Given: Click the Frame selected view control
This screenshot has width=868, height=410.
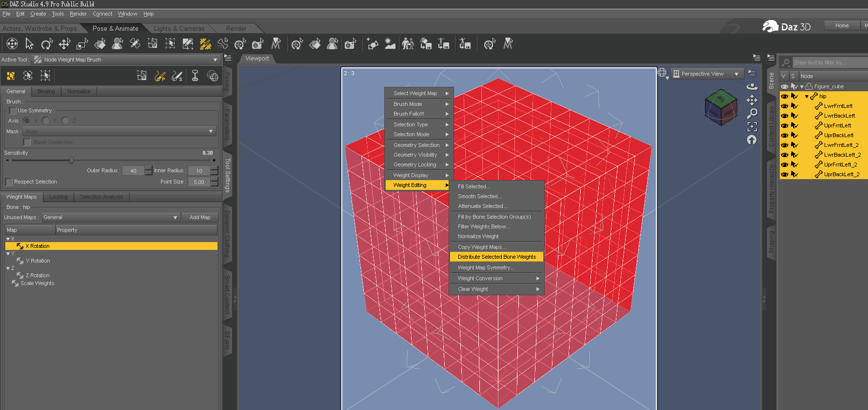Looking at the screenshot, I should coord(752,126).
